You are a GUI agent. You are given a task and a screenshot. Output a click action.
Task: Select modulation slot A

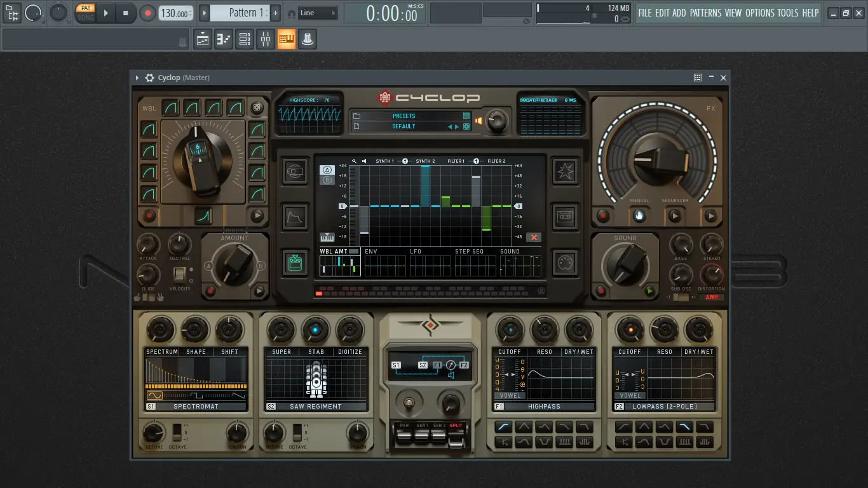(327, 170)
